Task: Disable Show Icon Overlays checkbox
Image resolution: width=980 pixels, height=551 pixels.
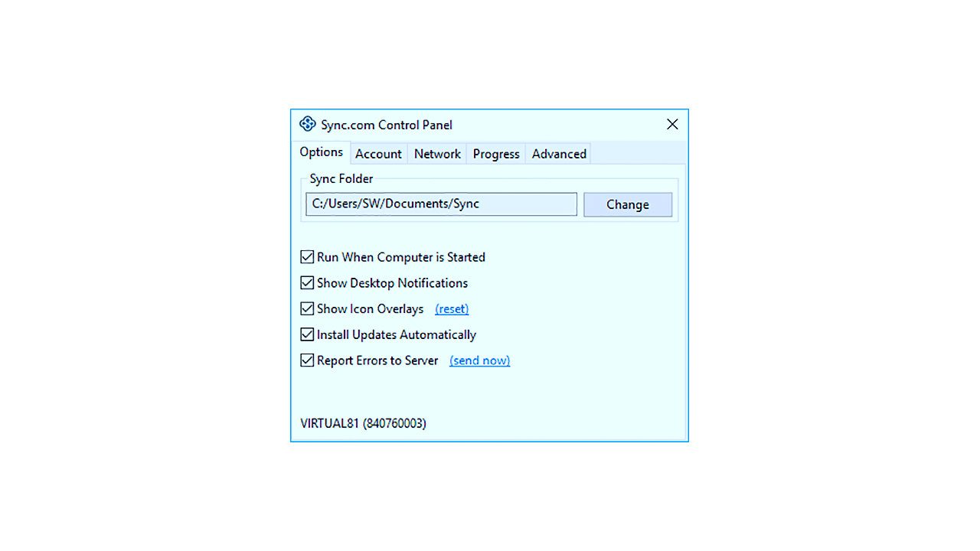Action: pos(307,309)
